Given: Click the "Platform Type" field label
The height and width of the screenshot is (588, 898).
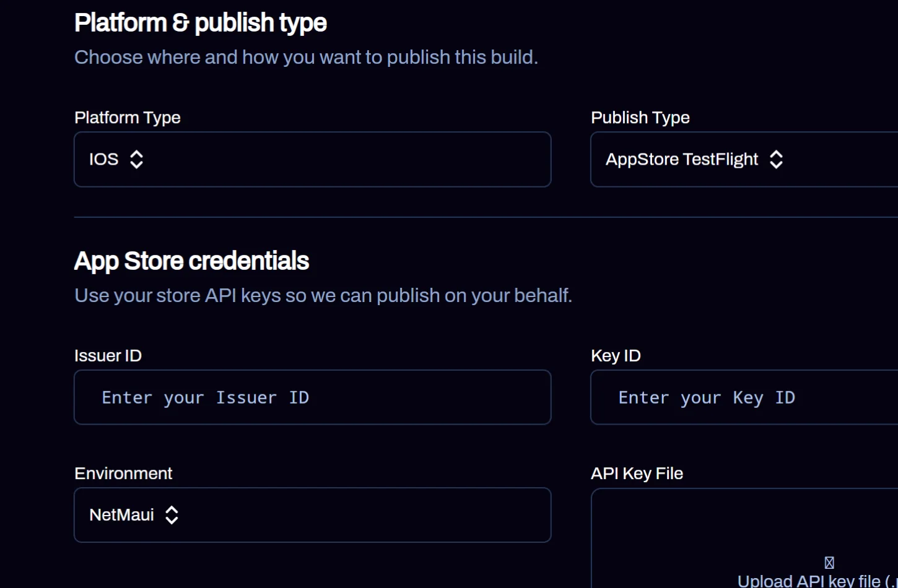Looking at the screenshot, I should (x=128, y=118).
